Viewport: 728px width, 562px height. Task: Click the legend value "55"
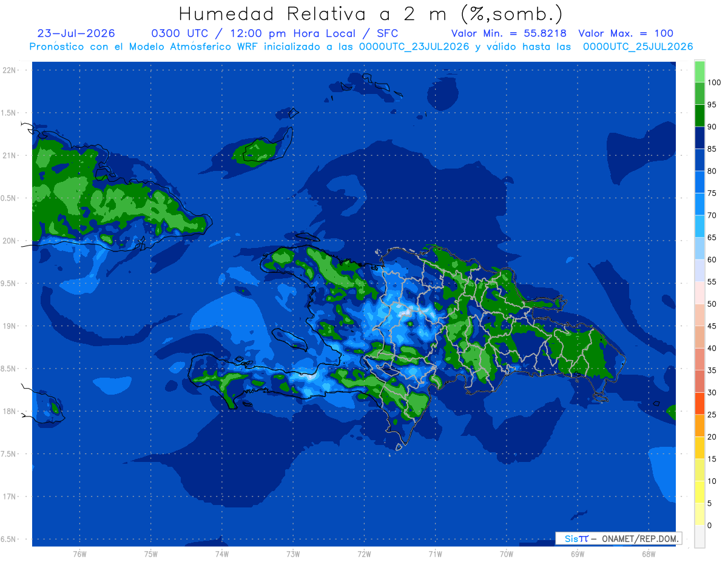click(712, 281)
